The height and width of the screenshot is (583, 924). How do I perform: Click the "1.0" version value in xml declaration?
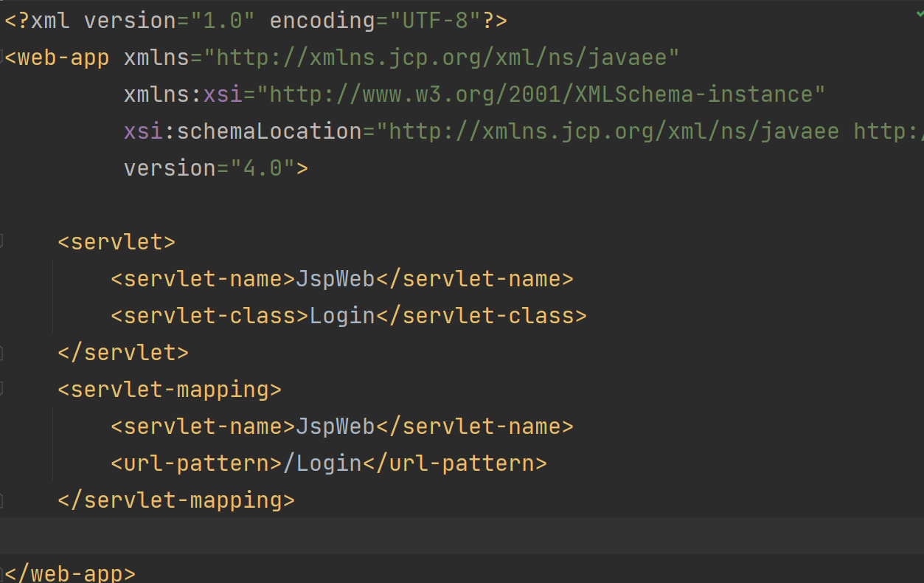pyautogui.click(x=223, y=21)
